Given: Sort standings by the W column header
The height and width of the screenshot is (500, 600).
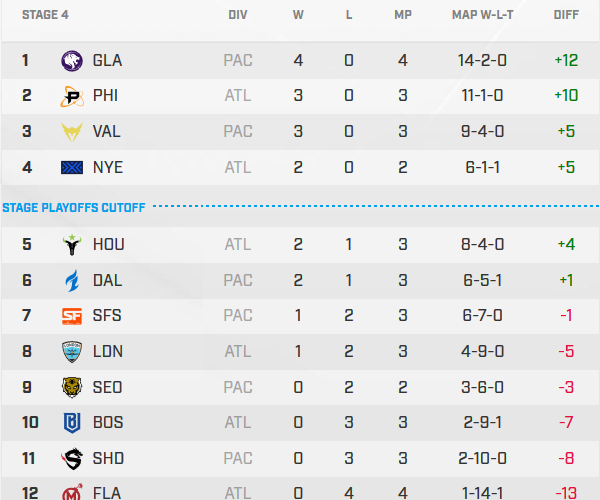Looking at the screenshot, I should click(298, 15).
